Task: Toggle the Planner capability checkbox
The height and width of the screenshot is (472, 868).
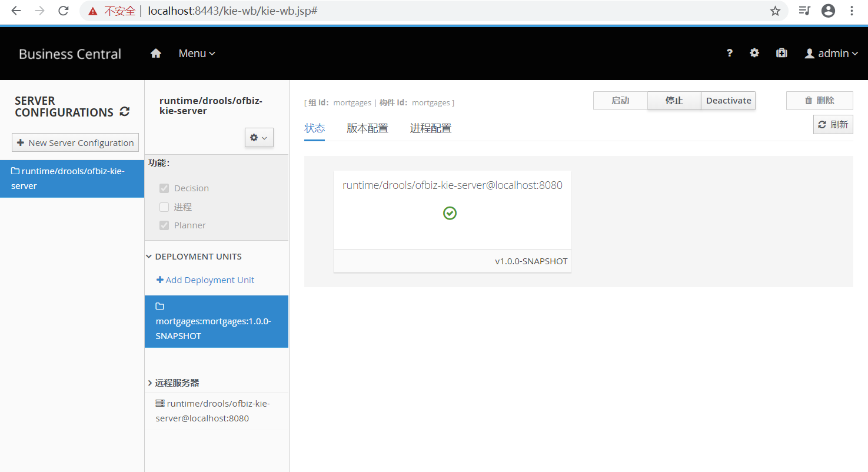Action: click(x=164, y=225)
